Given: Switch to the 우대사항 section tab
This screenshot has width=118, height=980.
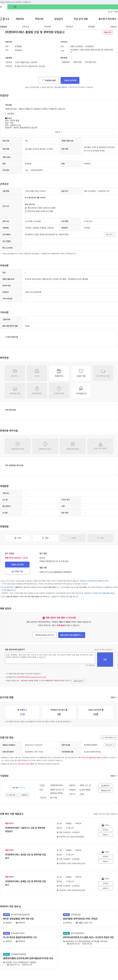Looking at the screenshot, I should [x=47, y=27].
